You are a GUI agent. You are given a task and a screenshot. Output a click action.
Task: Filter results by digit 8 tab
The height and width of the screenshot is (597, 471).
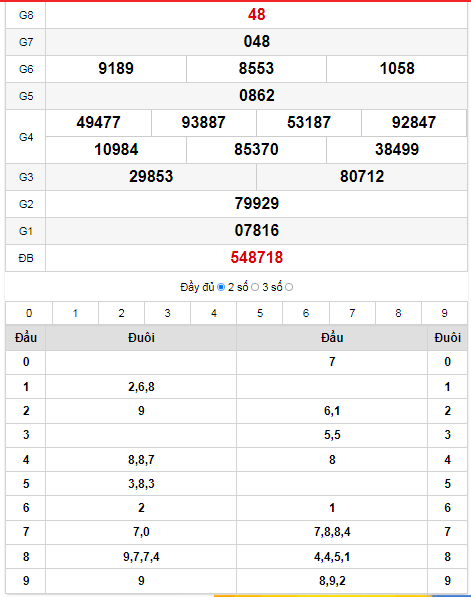(x=398, y=313)
